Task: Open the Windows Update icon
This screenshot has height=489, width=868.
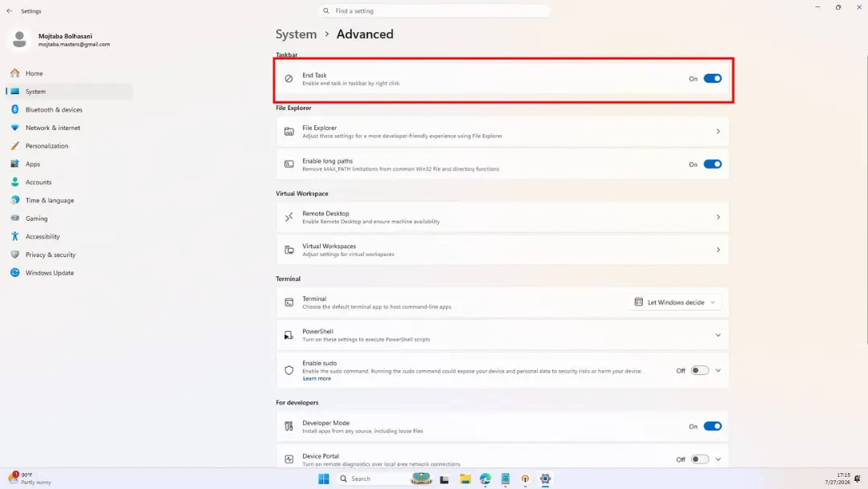Action: (x=15, y=273)
